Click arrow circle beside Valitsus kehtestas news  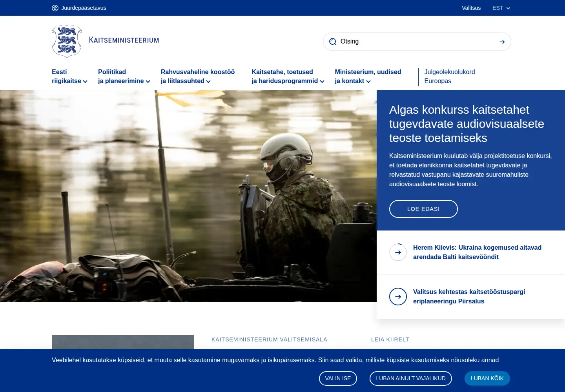coord(398,296)
